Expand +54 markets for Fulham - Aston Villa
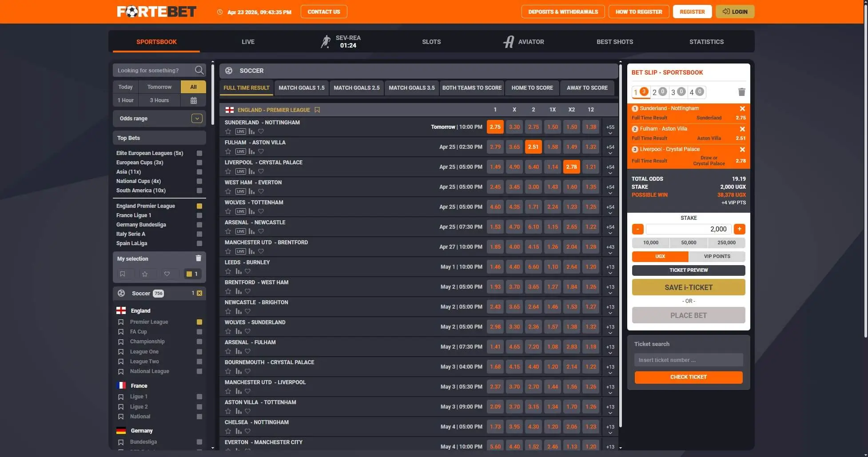The width and height of the screenshot is (868, 457). [x=610, y=149]
